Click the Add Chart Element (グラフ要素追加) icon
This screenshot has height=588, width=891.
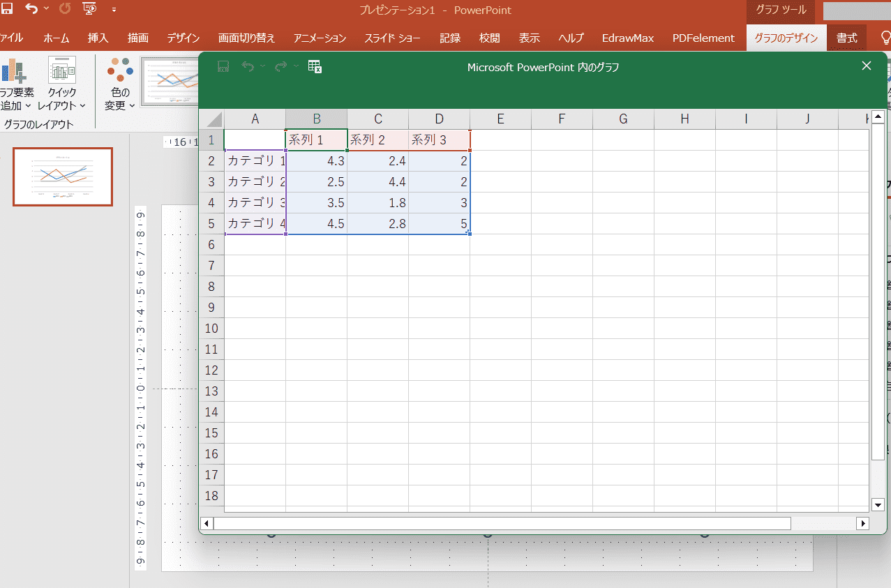click(x=13, y=71)
